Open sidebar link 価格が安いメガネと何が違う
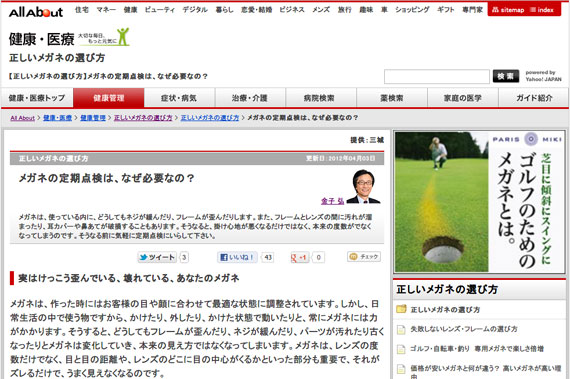 coord(486,372)
